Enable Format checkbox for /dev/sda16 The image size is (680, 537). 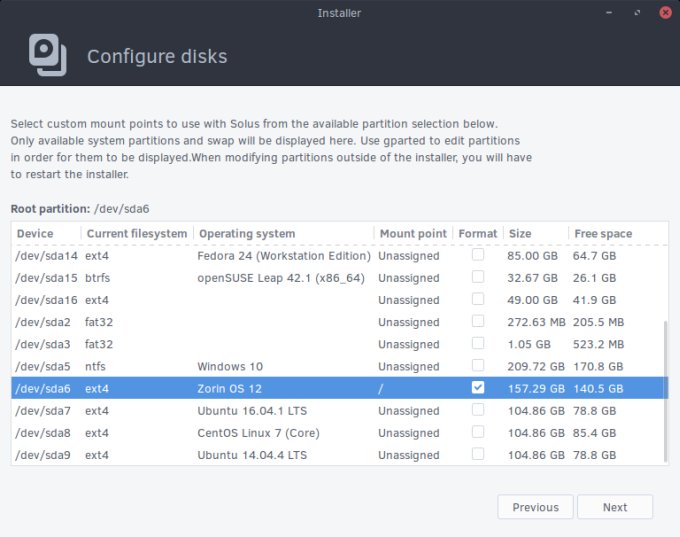coord(478,299)
